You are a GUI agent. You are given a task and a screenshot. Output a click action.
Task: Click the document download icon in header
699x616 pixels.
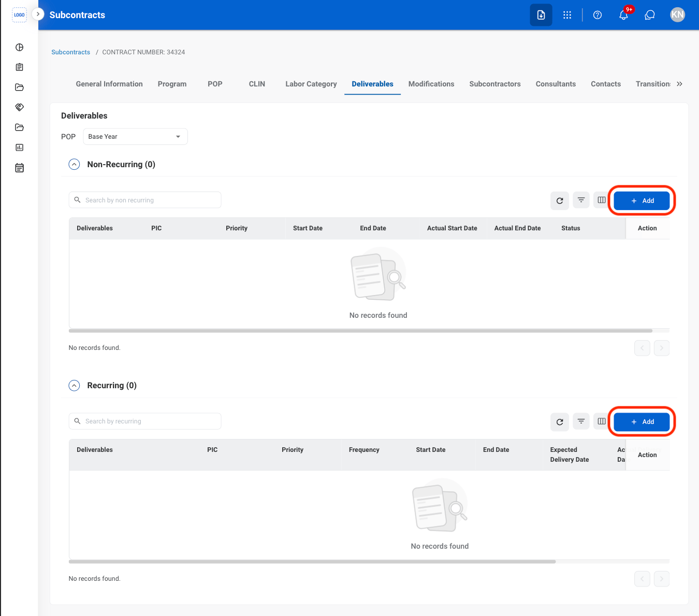(x=541, y=15)
